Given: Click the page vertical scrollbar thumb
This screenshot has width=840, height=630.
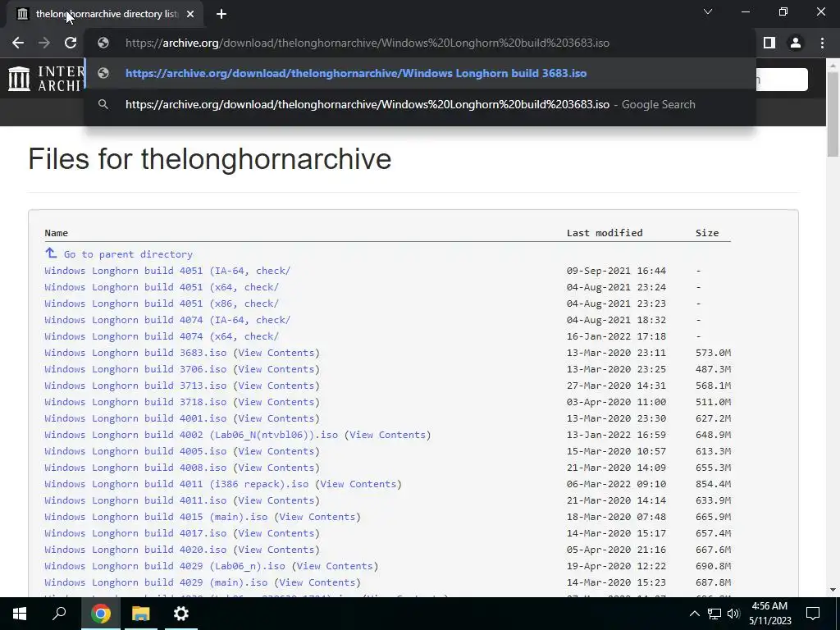Looking at the screenshot, I should [833, 112].
